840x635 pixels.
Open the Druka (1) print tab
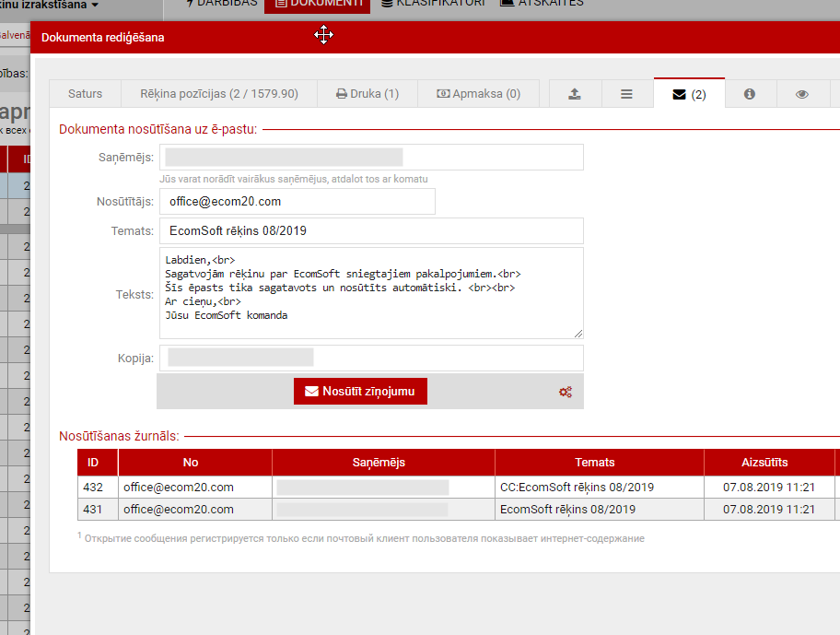pos(367,94)
